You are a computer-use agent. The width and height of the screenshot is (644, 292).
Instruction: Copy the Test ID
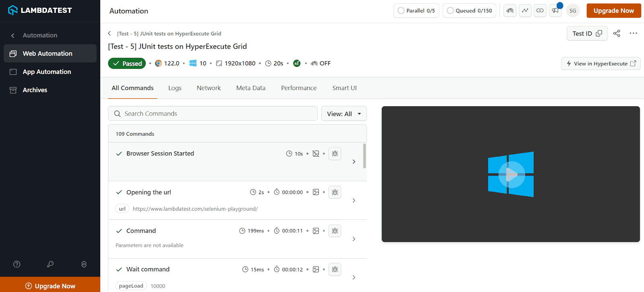tap(587, 33)
